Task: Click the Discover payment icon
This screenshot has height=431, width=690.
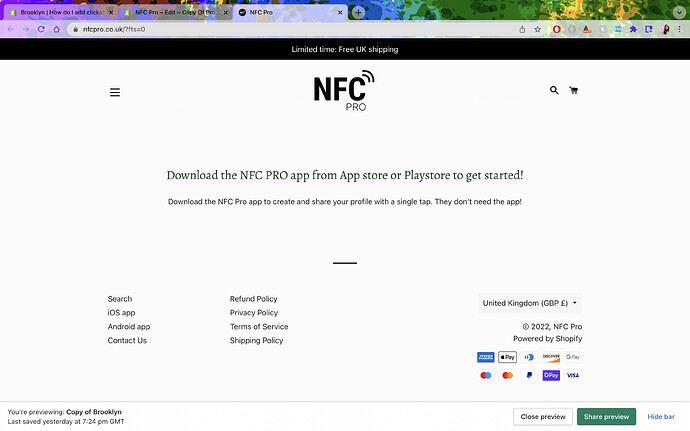Action: pos(551,357)
